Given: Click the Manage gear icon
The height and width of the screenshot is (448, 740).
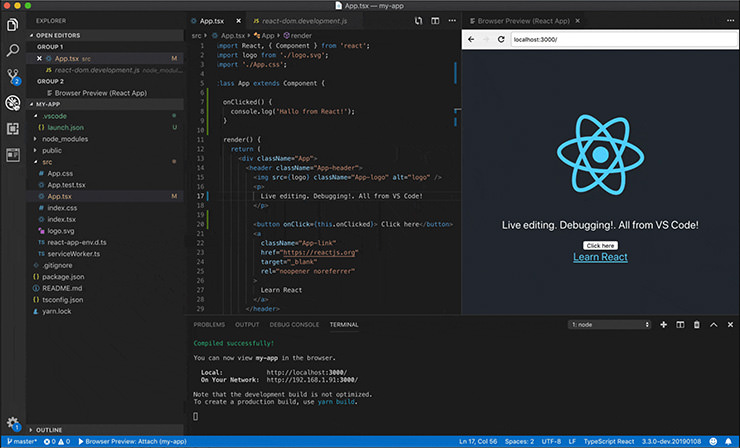Looking at the screenshot, I should pos(12,423).
